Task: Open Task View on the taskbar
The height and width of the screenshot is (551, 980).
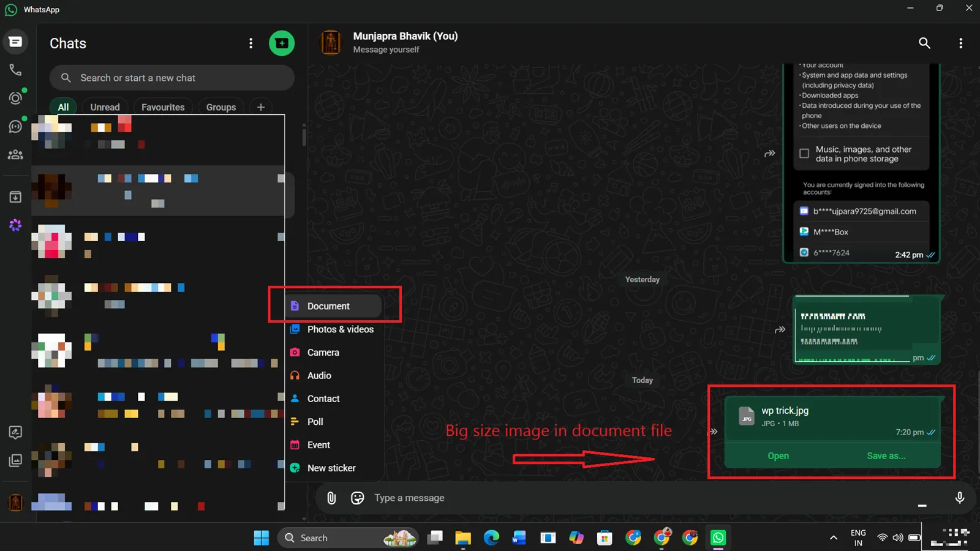Action: tap(435, 538)
